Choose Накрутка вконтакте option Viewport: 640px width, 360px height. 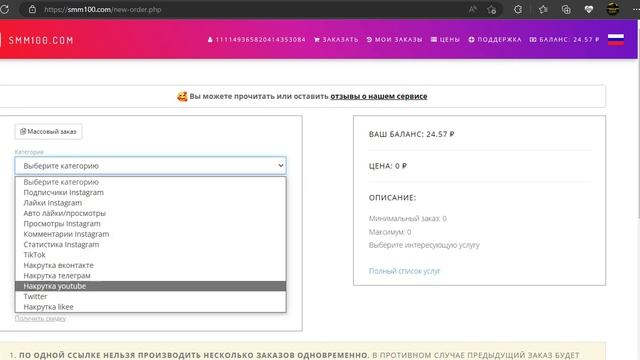[151, 265]
